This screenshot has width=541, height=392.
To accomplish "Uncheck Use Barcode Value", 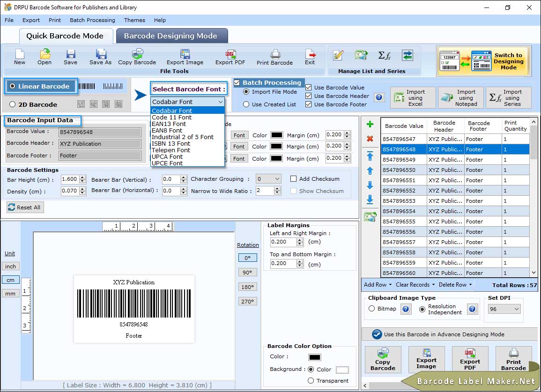I will coord(309,88).
